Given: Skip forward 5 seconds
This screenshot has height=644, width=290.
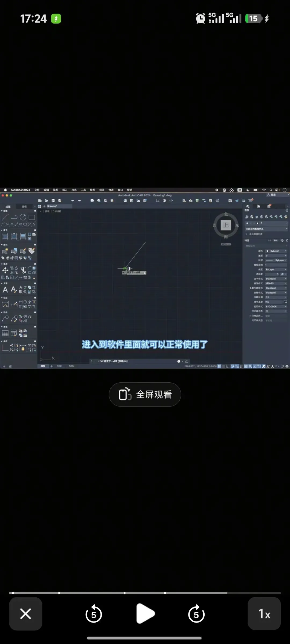Looking at the screenshot, I should click(x=196, y=614).
